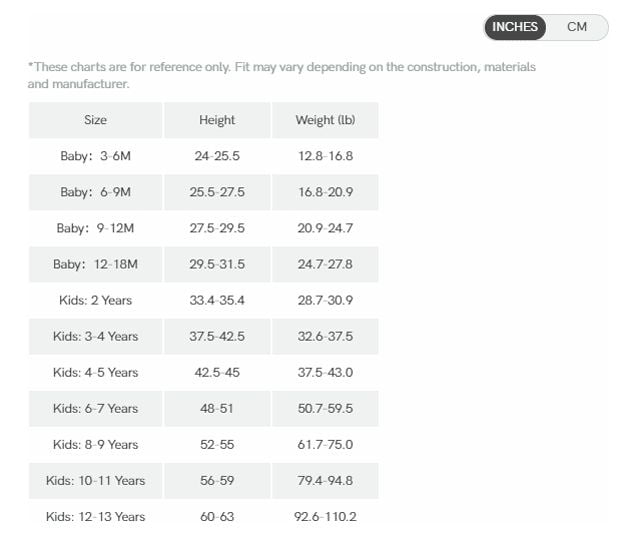This screenshot has height=536, width=636.
Task: Select the Kids: 12-13 Years size cell
Action: pos(95,517)
